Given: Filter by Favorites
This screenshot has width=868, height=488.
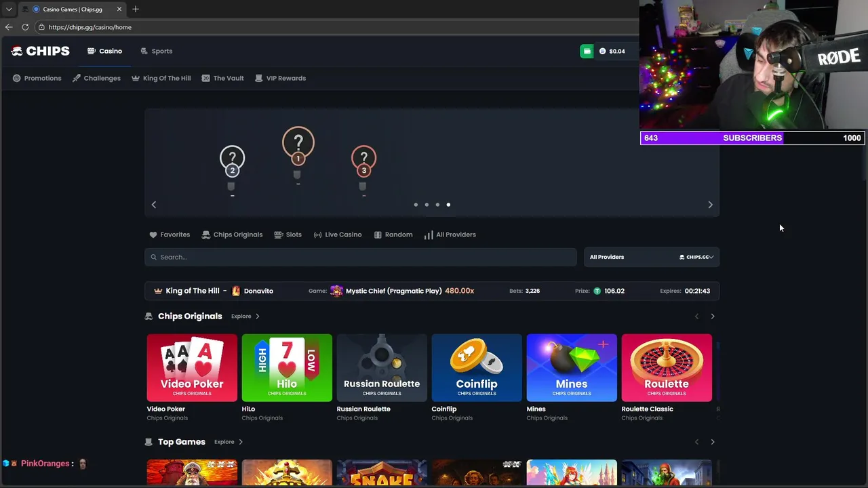Looking at the screenshot, I should click(170, 235).
